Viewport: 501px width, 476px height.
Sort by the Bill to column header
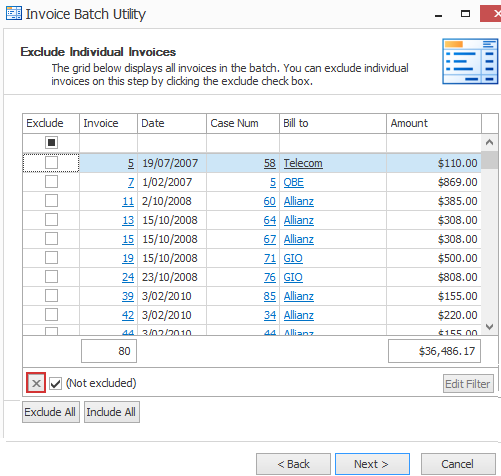pos(333,123)
